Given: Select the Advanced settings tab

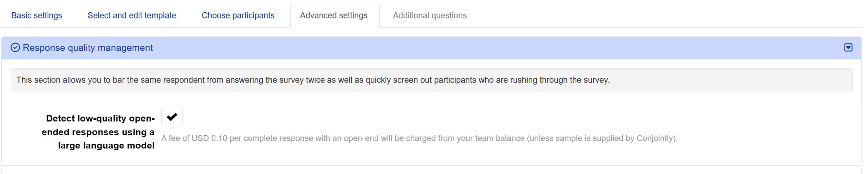Looking at the screenshot, I should (x=334, y=16).
